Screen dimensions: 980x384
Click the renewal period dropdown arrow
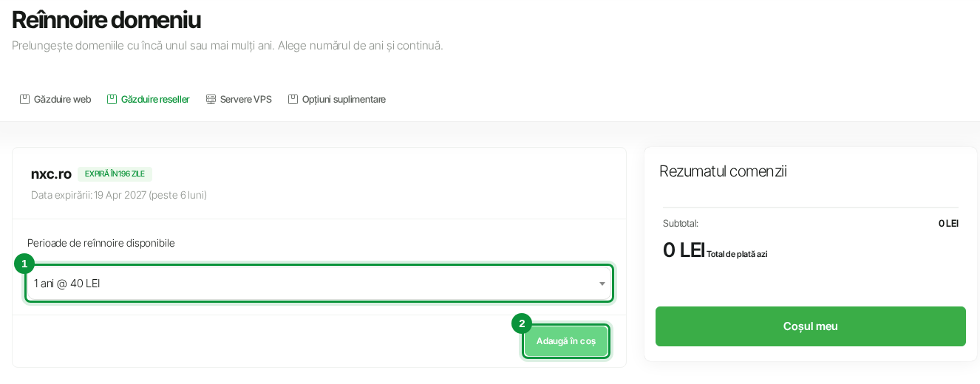pos(602,284)
